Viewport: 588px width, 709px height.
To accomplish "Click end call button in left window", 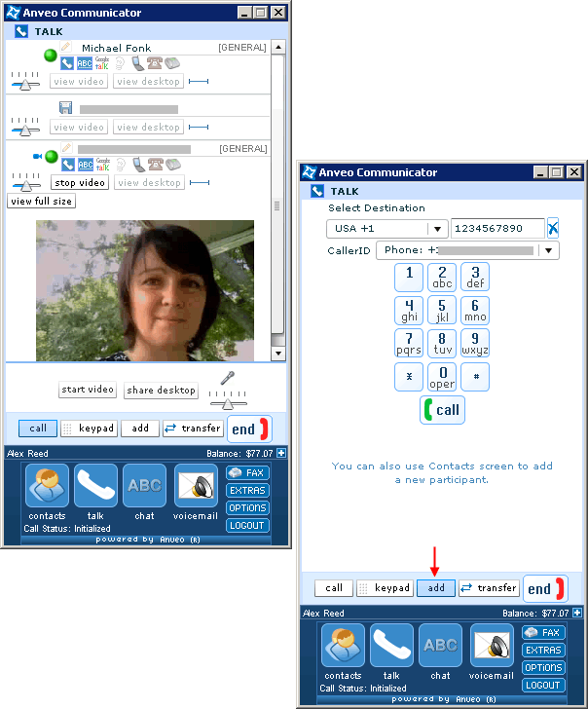I will point(249,429).
